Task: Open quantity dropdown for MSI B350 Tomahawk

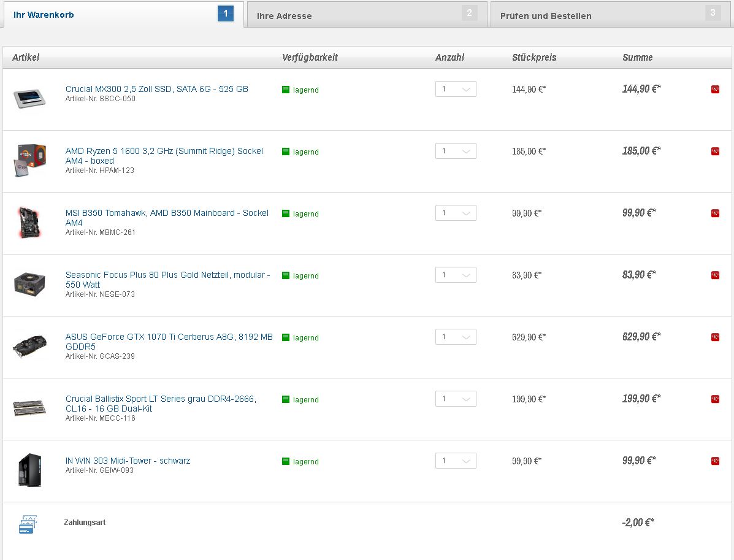Action: 456,213
